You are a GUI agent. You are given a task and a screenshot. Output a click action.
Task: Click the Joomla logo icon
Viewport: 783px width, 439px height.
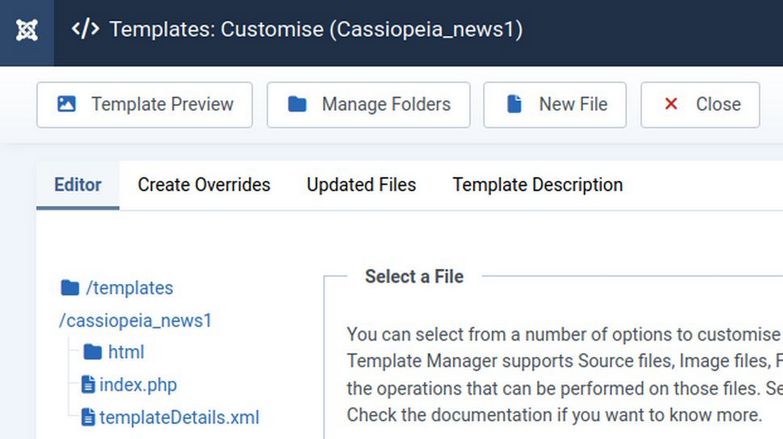pos(27,30)
